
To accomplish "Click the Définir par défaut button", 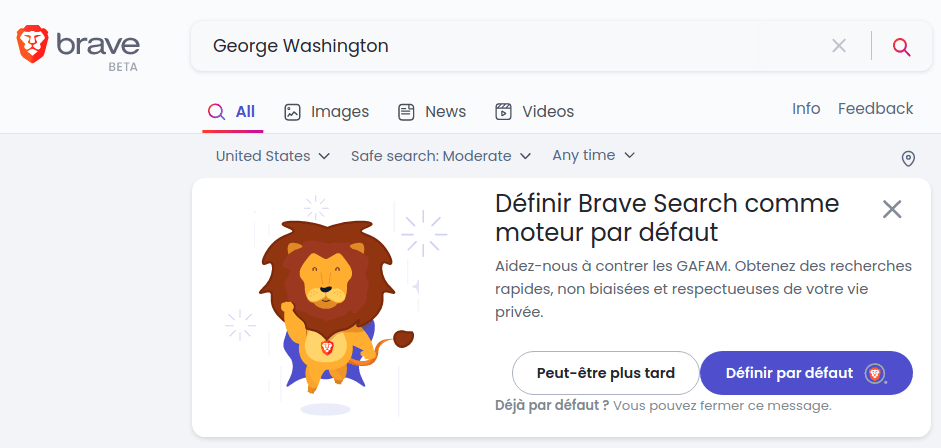I will pos(806,373).
